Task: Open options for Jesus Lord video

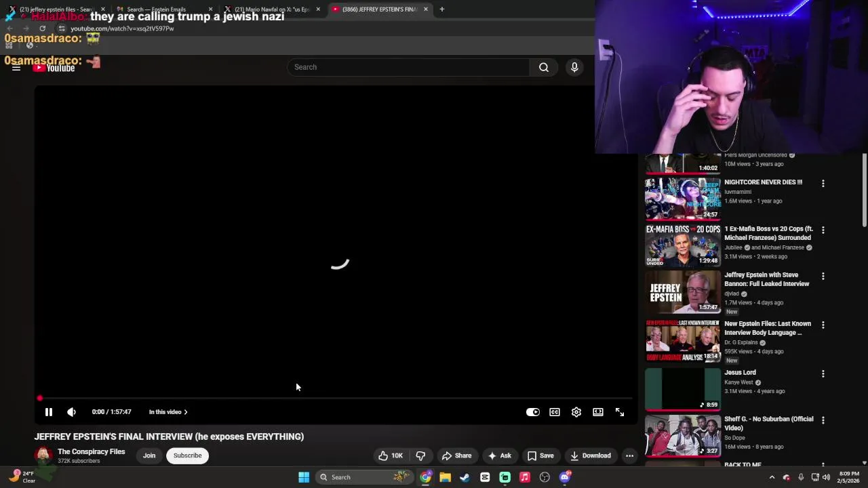Action: click(823, 374)
